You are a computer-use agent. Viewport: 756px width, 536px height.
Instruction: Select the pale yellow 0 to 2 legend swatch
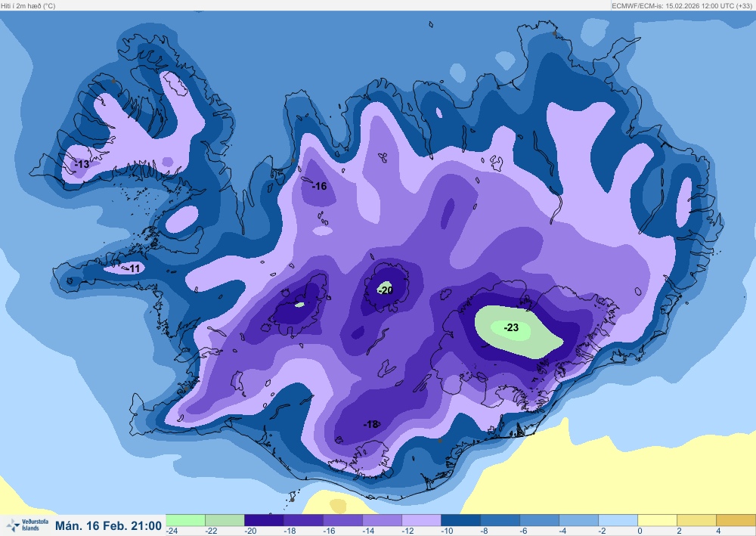click(x=658, y=521)
